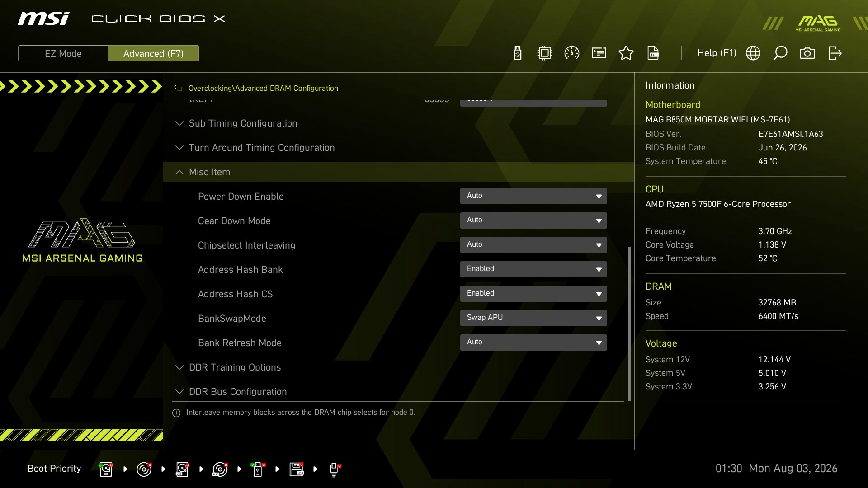Open Favorites with the star icon
Screen dimensions: 868x488
(626, 53)
